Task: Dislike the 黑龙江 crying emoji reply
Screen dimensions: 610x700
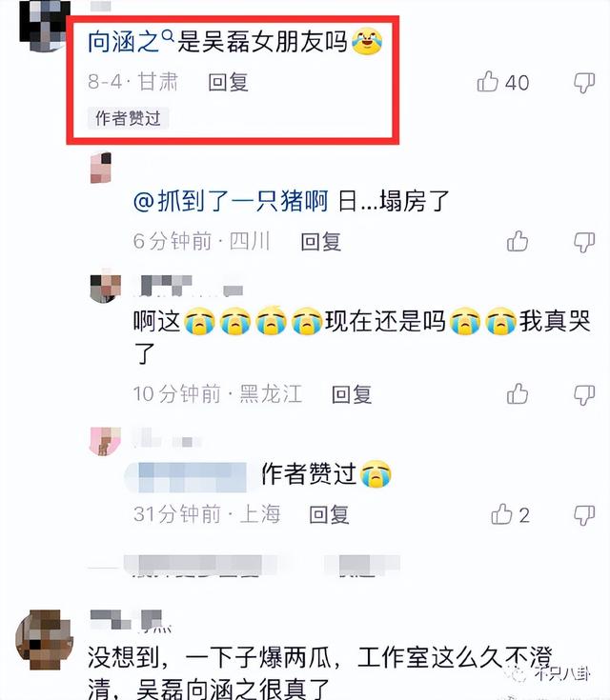Action: pos(584,395)
